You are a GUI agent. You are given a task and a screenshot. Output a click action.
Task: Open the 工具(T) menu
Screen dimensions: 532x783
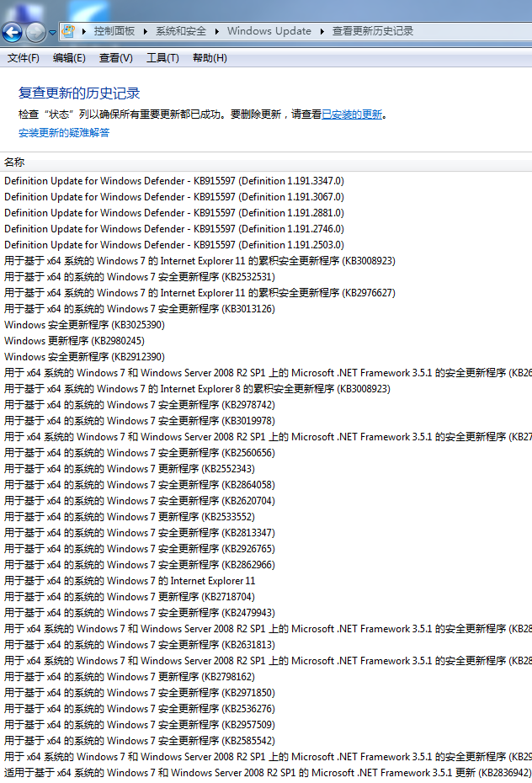[x=162, y=58]
